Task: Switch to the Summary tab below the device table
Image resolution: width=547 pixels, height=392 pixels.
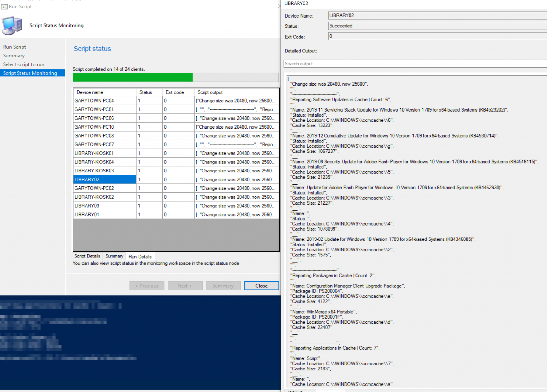Action: 114,256
